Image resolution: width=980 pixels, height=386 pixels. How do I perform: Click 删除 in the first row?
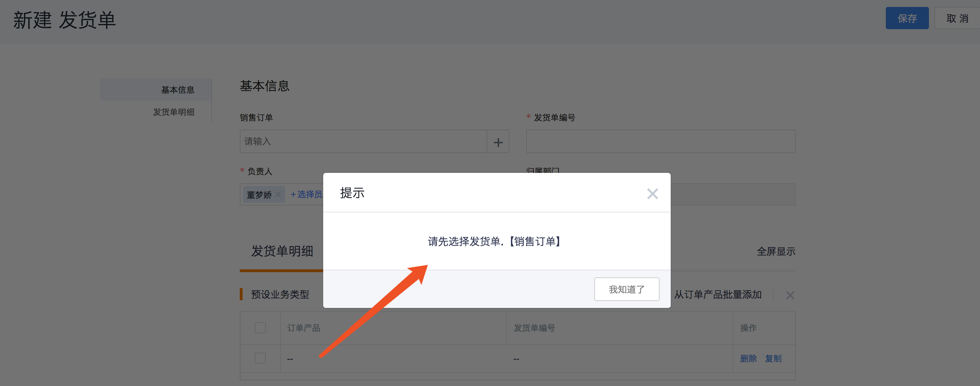coord(748,358)
